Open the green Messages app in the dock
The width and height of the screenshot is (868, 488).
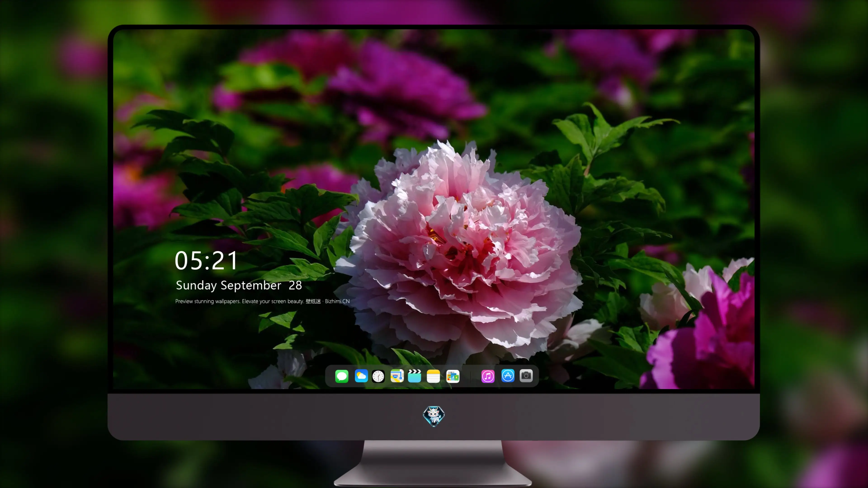[342, 376]
